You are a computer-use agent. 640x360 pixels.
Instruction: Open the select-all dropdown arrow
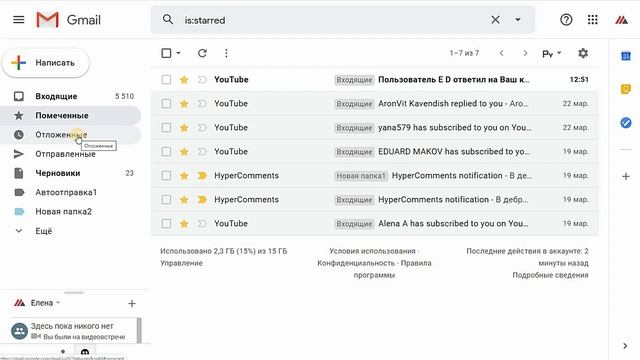(x=178, y=53)
